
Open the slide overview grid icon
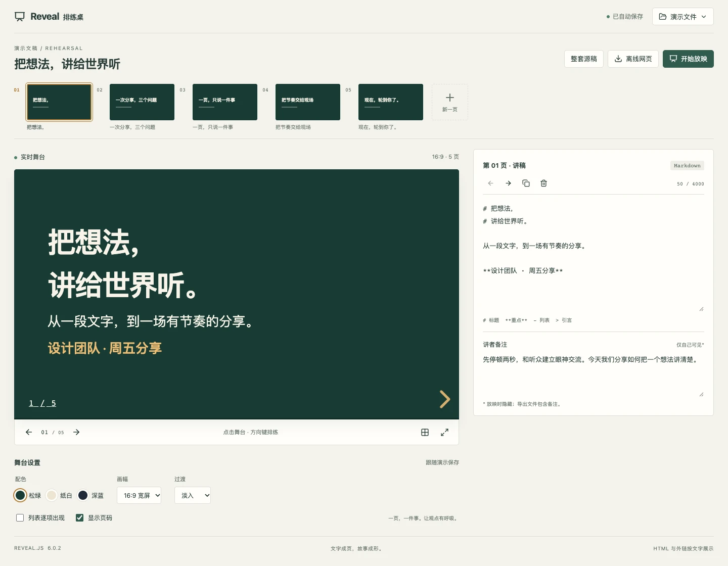coord(425,432)
